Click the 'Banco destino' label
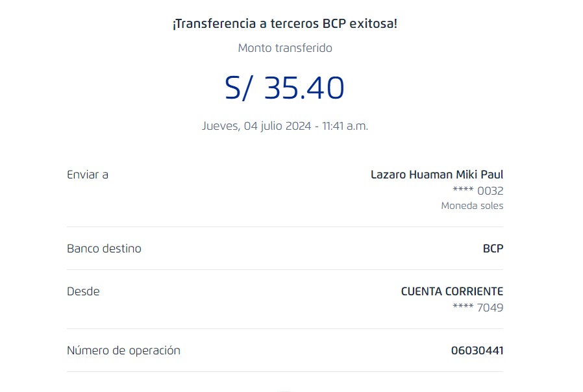The height and width of the screenshot is (392, 583). point(104,249)
